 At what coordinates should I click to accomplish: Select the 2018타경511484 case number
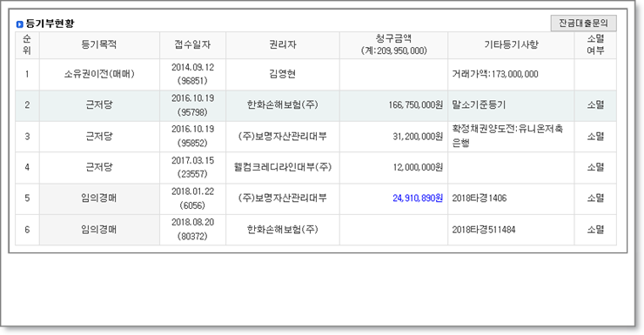[x=484, y=230]
